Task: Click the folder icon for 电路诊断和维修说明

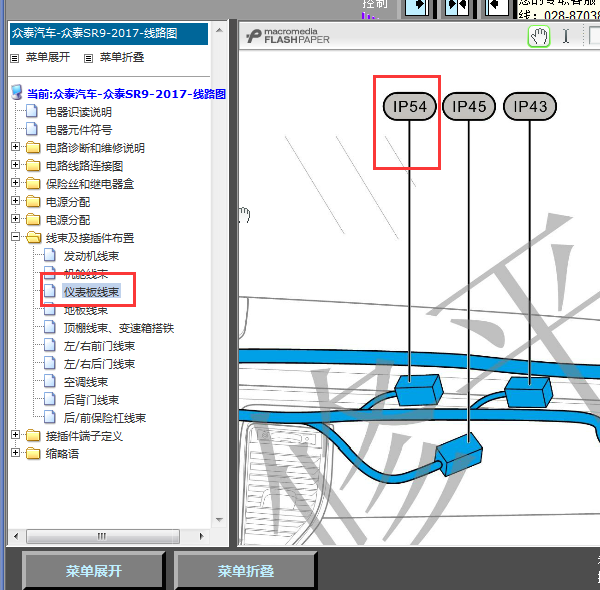Action: tap(33, 147)
